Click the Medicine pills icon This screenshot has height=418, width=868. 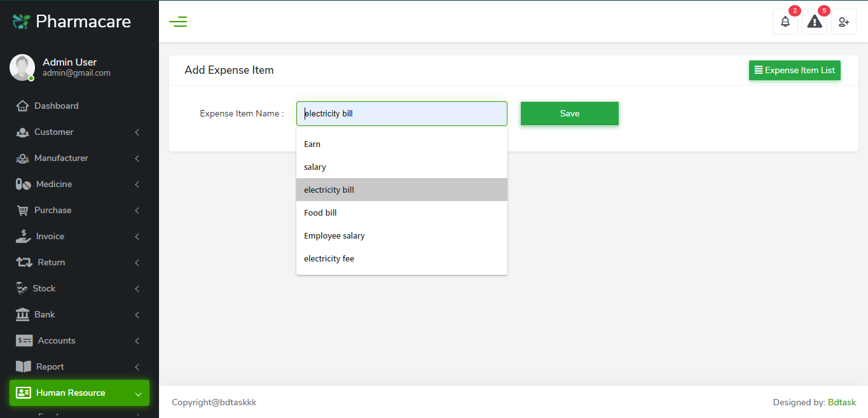click(x=24, y=184)
